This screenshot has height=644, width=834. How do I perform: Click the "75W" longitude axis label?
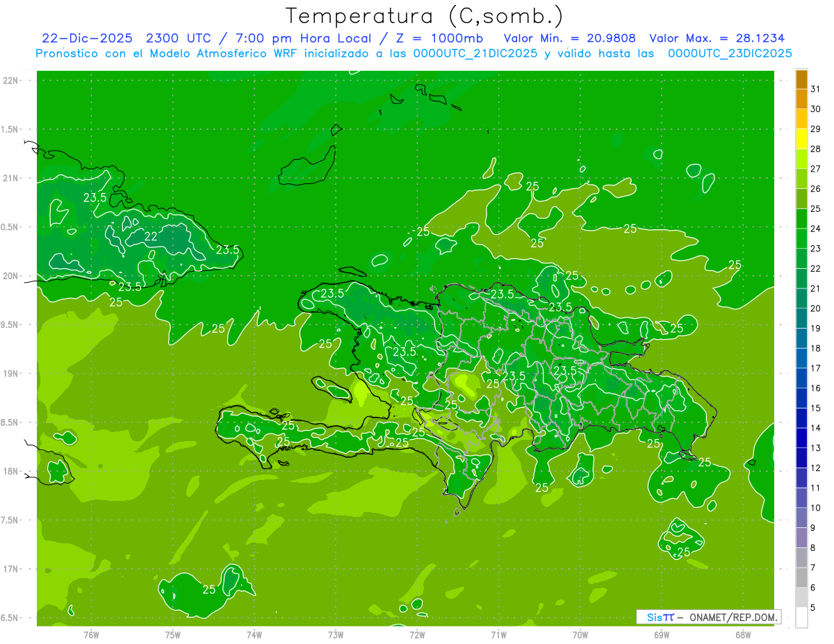pyautogui.click(x=173, y=634)
